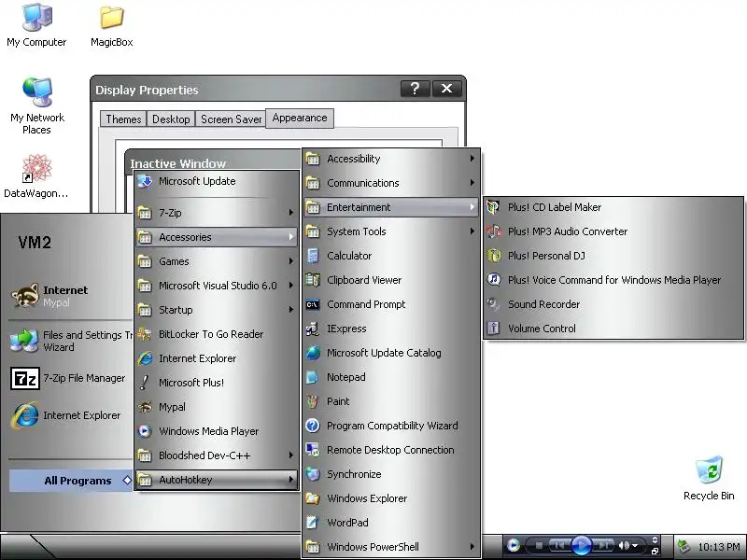Open Internet Explorer in Start menu left pane
This screenshot has width=747, height=560.
[71, 415]
